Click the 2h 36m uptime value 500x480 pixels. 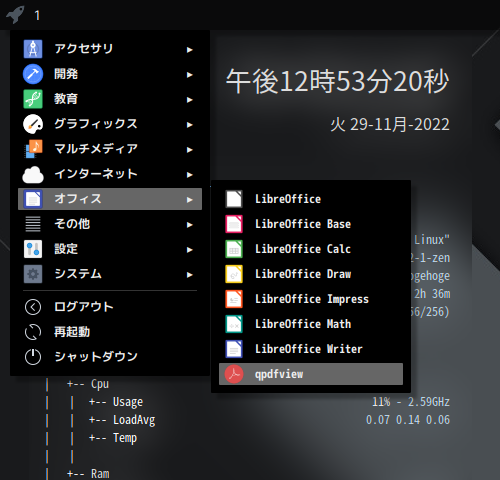pos(432,294)
